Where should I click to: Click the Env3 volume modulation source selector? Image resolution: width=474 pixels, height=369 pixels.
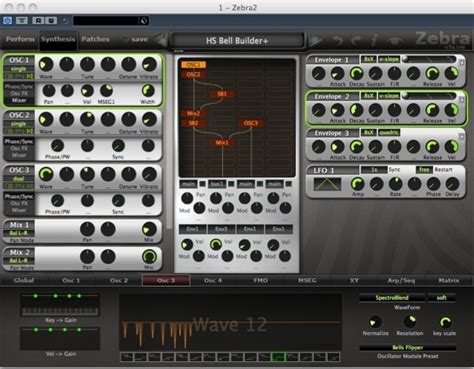[221, 229]
